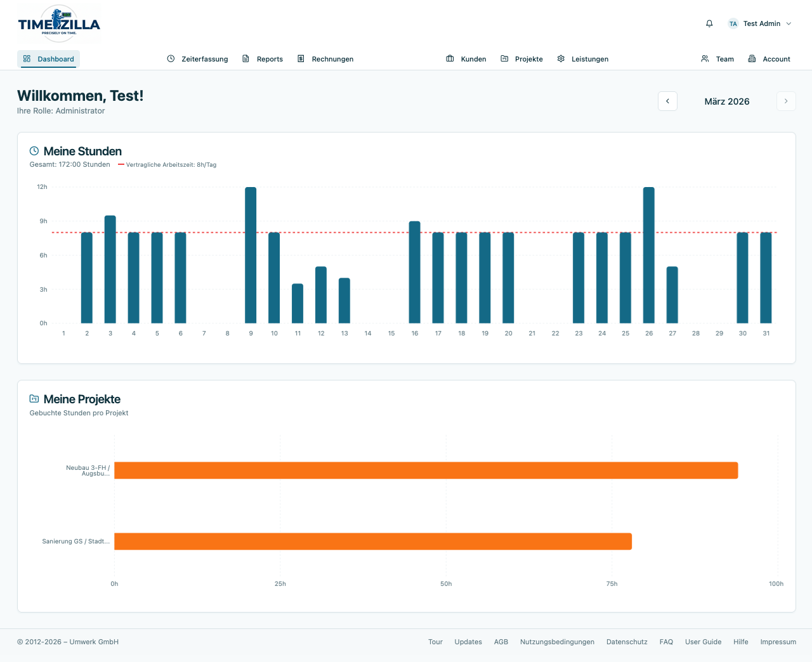Click the Team people icon

pyautogui.click(x=705, y=59)
